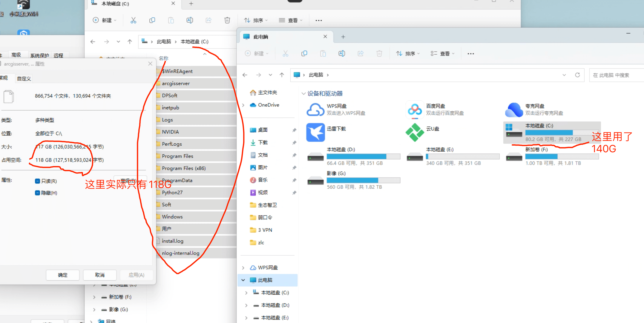Open the more options (…) menu in 此电脑 toolbar
The height and width of the screenshot is (323, 644).
click(471, 54)
